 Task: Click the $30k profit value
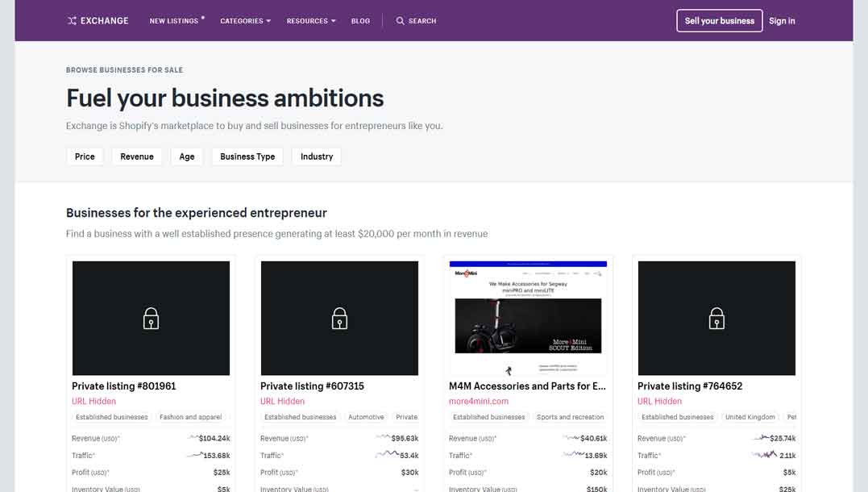pyautogui.click(x=409, y=473)
